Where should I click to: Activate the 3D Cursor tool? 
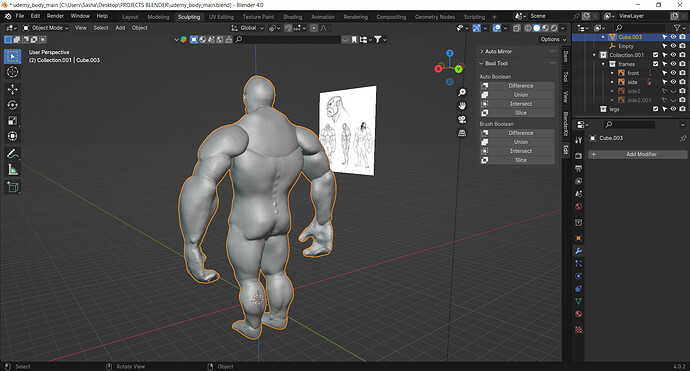[x=12, y=72]
